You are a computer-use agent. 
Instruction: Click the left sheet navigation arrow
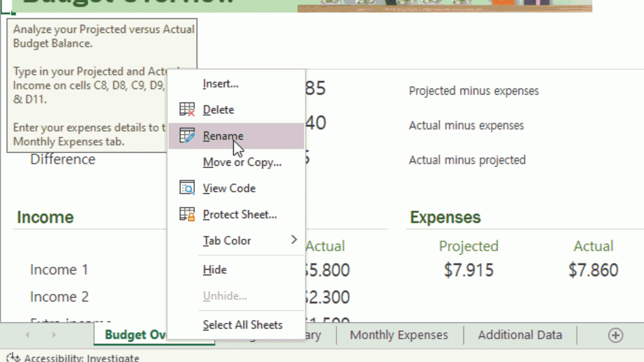point(28,335)
